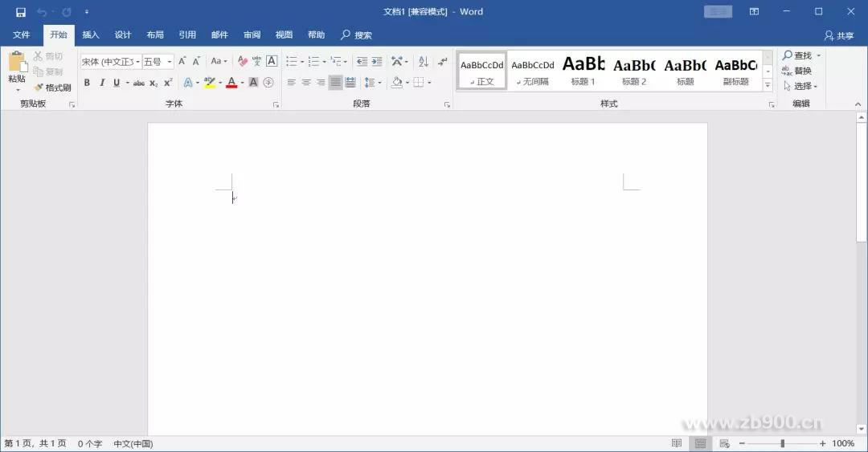Click the vertical scrollbar thumb
The height and width of the screenshot is (452, 868).
pyautogui.click(x=861, y=182)
